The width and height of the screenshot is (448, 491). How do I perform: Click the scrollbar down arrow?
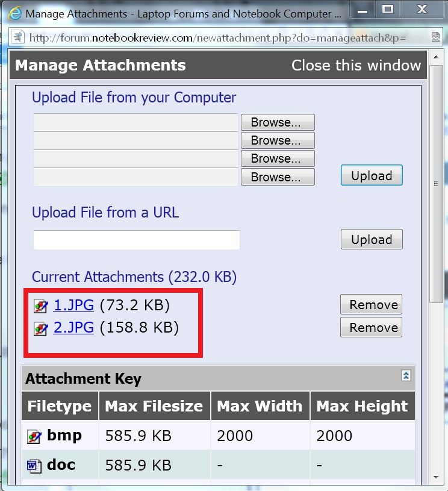436,477
